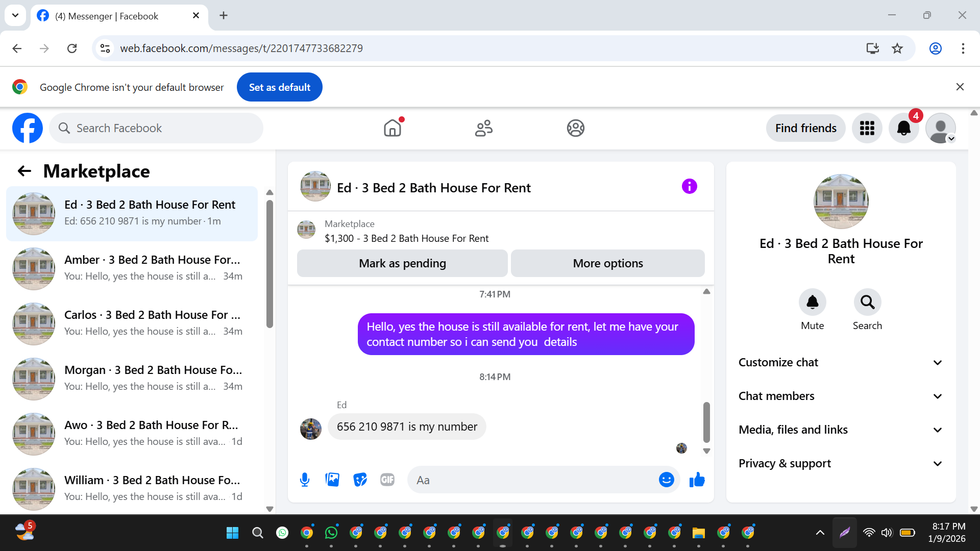Expand Chat members section

841,396
